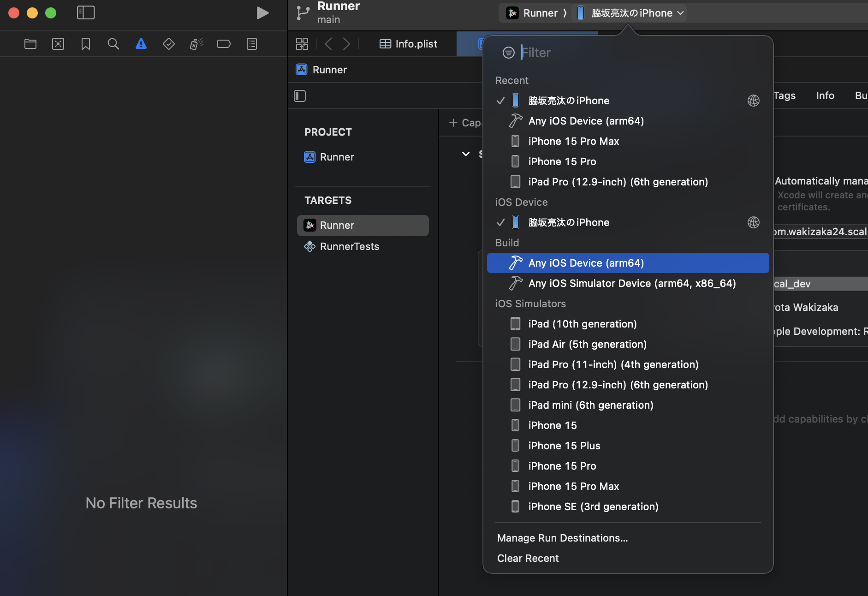Click network globe icon in iOS Device row

click(753, 222)
